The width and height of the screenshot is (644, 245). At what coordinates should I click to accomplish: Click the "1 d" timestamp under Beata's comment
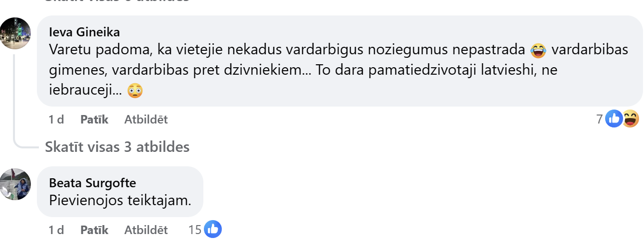tap(56, 230)
